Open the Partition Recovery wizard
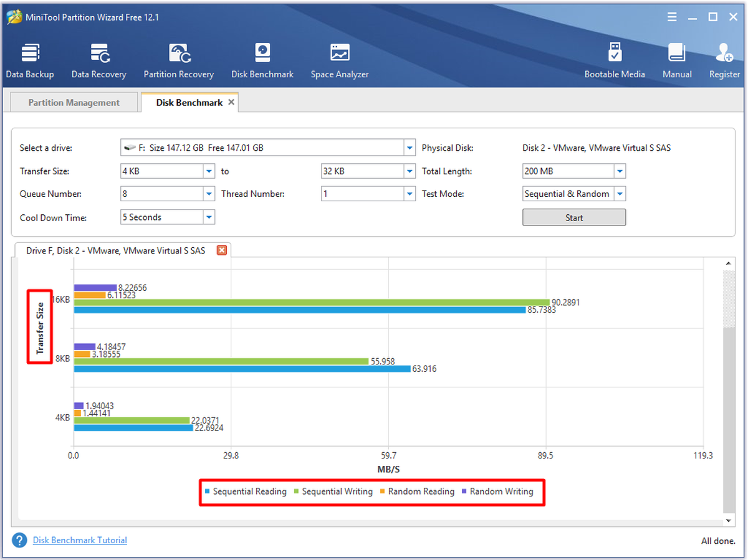Viewport: 748px width, 560px height. click(x=179, y=61)
